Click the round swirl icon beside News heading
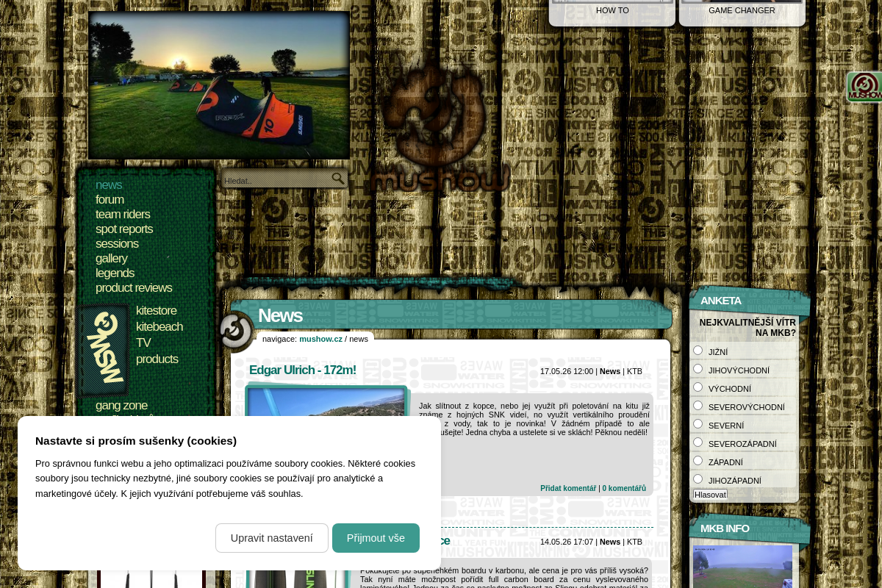 click(x=236, y=331)
